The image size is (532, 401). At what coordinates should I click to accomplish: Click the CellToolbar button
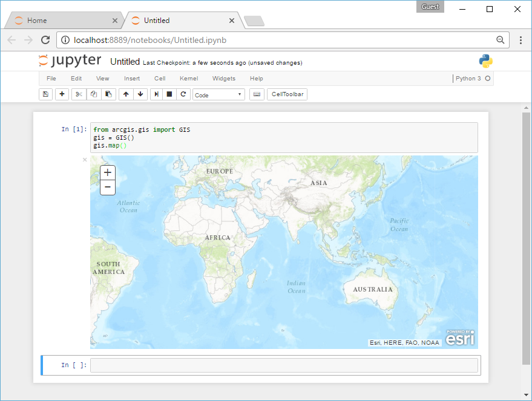point(287,94)
